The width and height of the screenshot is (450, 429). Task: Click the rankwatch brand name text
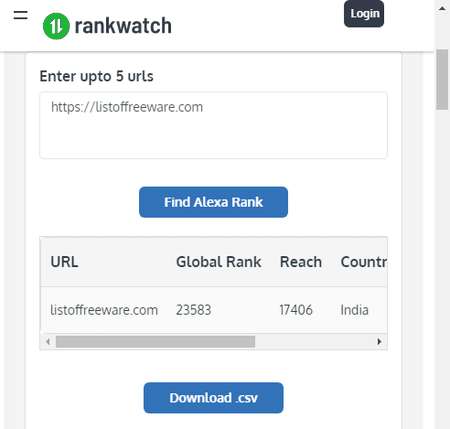click(123, 26)
